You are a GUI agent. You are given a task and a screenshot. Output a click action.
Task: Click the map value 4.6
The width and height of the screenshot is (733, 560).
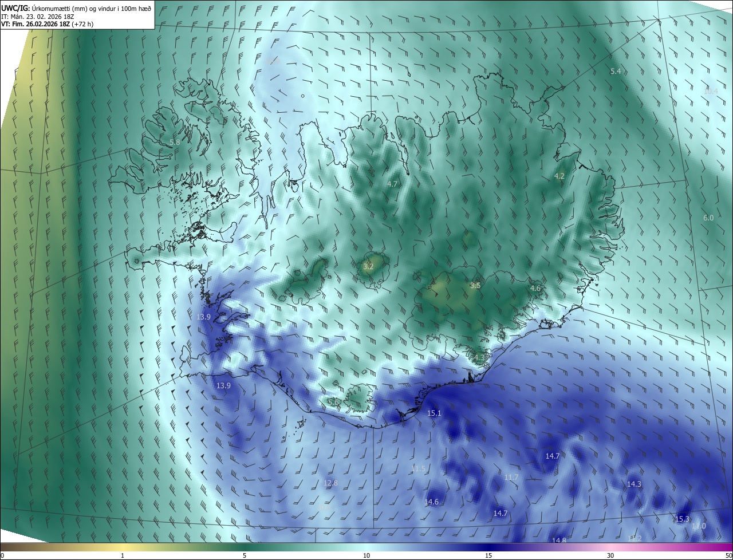[535, 289]
